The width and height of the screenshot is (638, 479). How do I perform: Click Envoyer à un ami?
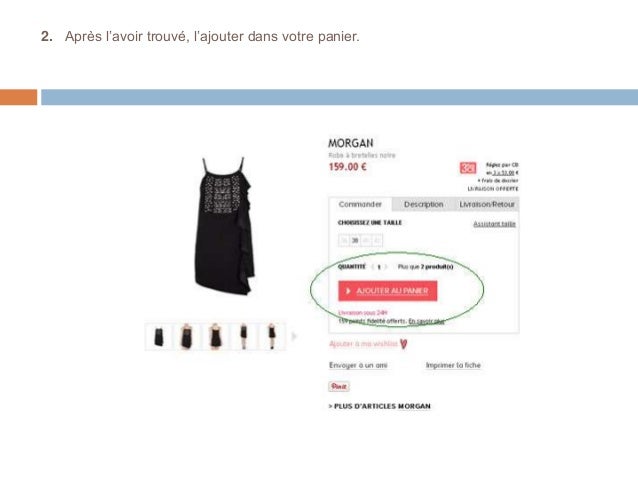(358, 365)
